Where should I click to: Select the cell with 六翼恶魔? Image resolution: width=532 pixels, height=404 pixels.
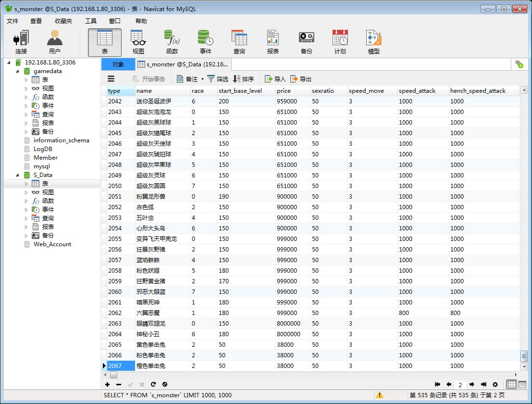tap(162, 313)
